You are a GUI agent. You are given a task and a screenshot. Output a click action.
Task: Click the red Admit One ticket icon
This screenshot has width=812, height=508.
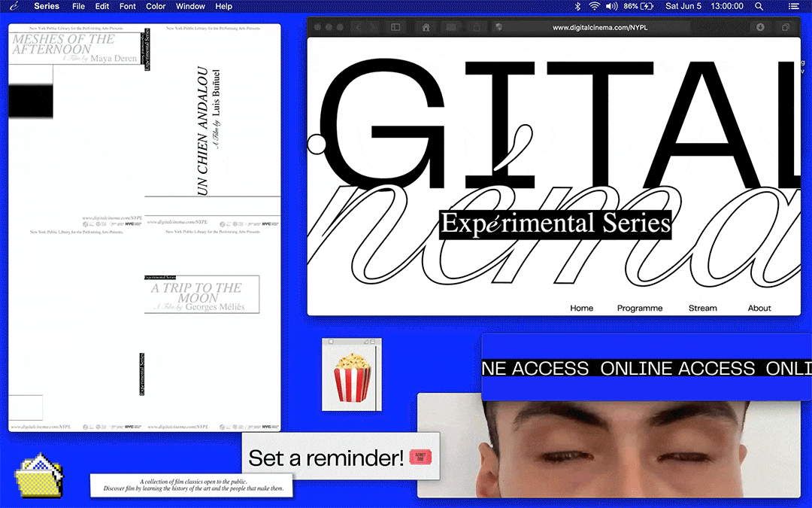click(420, 457)
